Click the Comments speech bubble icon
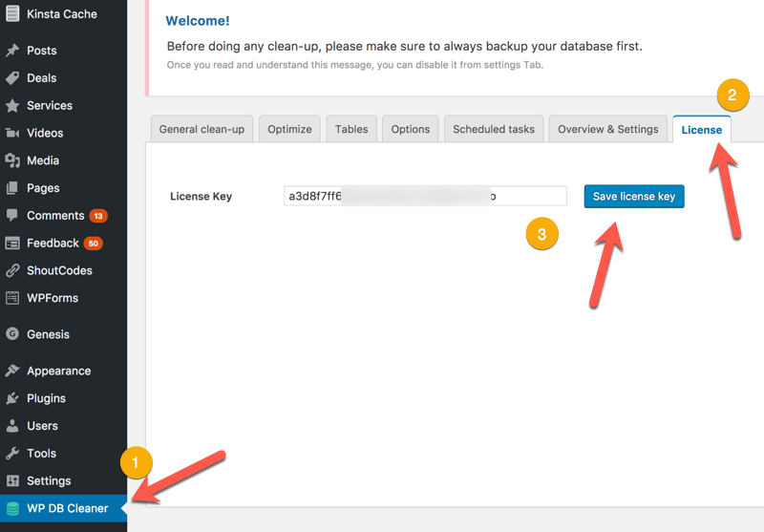Image resolution: width=764 pixels, height=532 pixels. pos(12,215)
